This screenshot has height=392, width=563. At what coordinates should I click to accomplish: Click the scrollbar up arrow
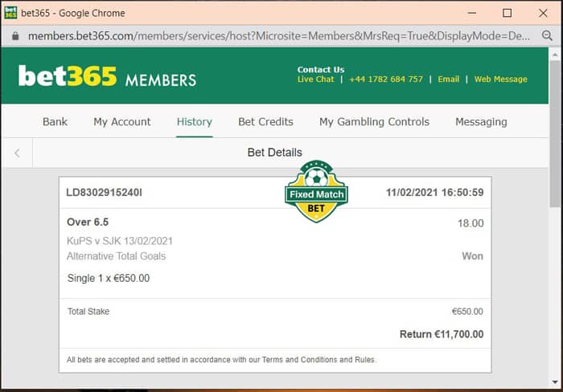tap(555, 55)
